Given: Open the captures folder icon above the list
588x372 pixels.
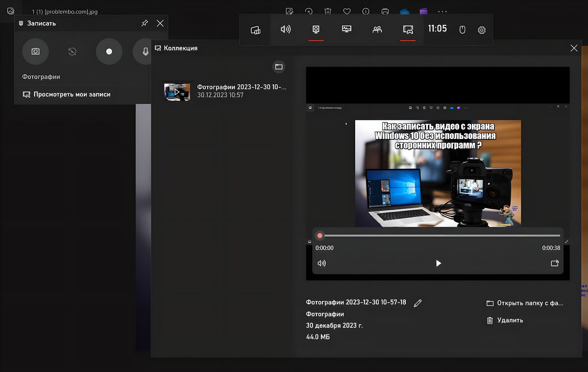Looking at the screenshot, I should click(x=279, y=67).
